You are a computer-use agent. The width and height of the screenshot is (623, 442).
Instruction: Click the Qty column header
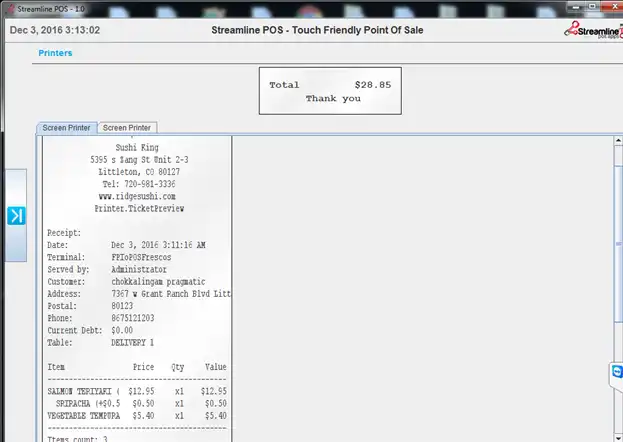coord(178,367)
